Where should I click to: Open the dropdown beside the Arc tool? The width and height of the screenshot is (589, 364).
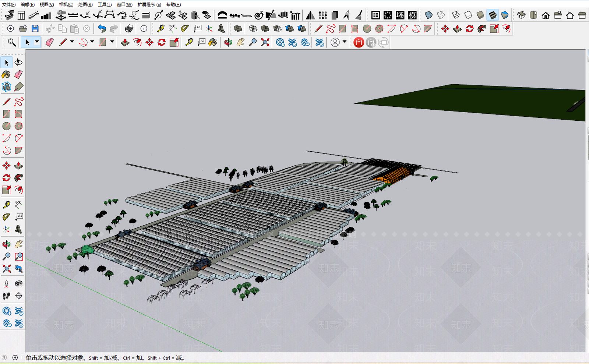pyautogui.click(x=92, y=42)
